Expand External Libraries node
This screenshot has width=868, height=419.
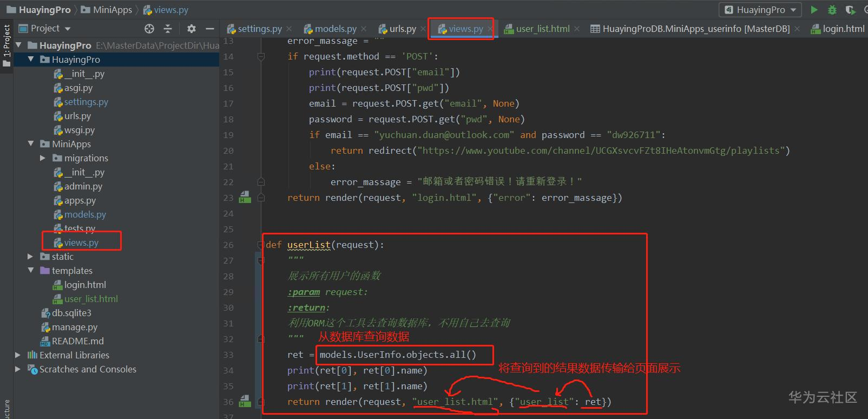[18, 355]
